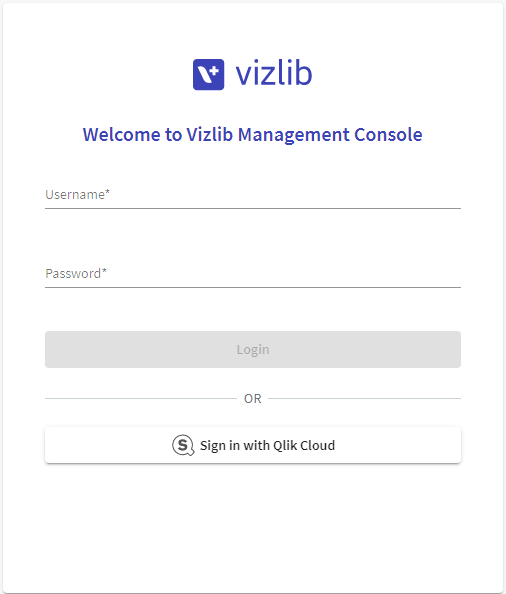Viewport: 506px width, 594px height.
Task: Click the divider line right of OR
Action: (365, 399)
